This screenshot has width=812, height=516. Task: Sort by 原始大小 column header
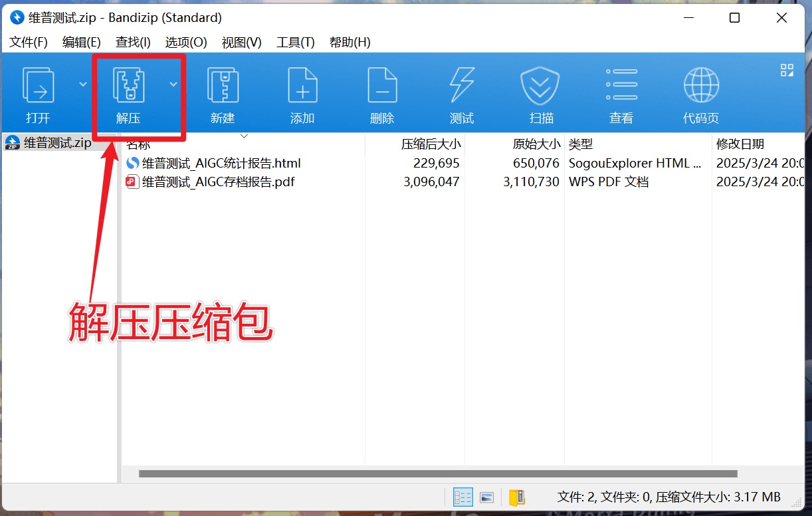click(537, 144)
